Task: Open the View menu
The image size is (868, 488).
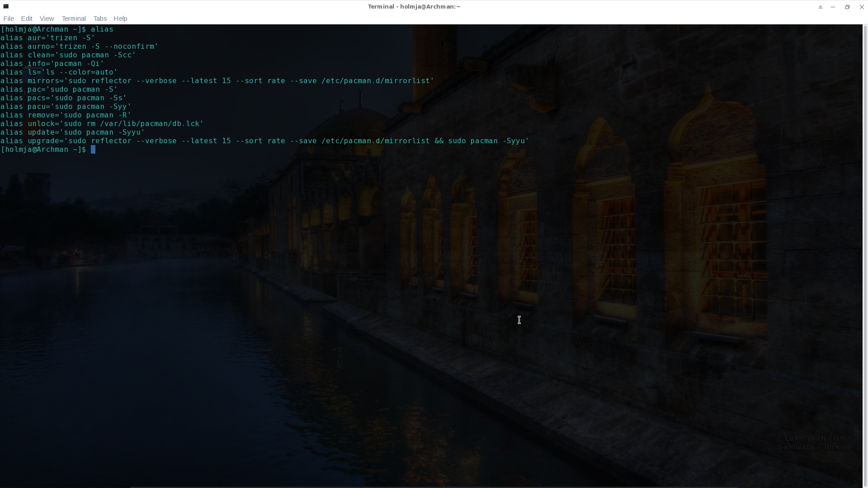Action: point(47,19)
